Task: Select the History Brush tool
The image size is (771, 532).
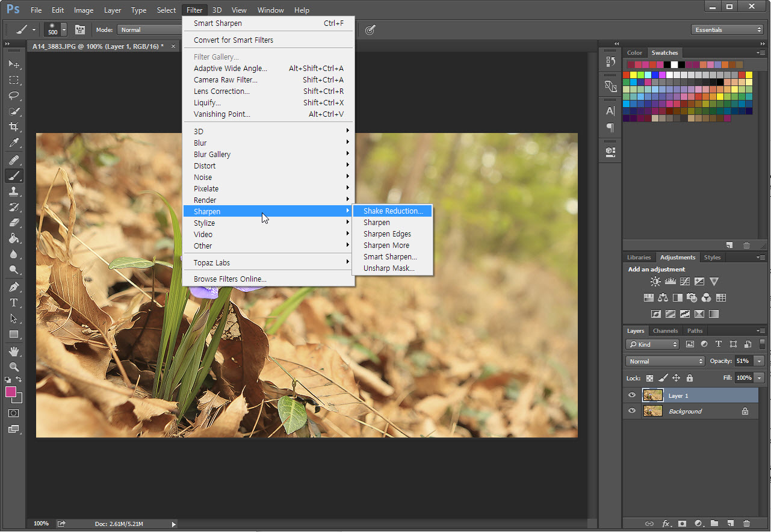Action: pos(14,207)
